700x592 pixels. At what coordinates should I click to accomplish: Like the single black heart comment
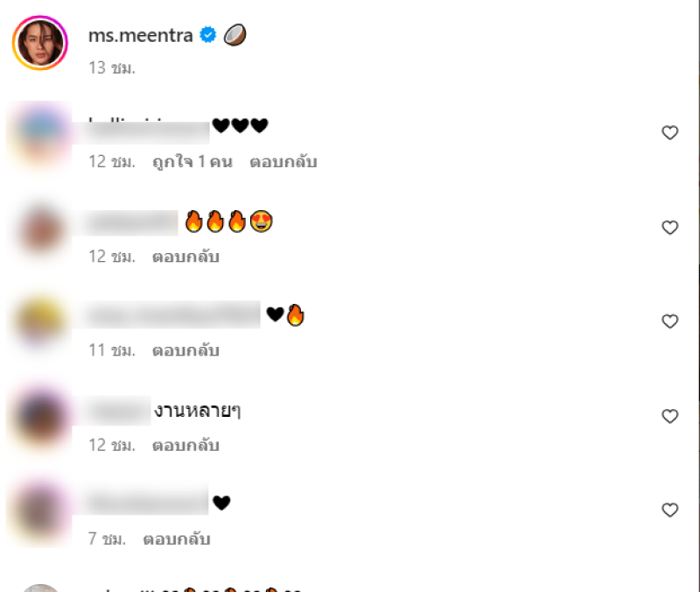pyautogui.click(x=669, y=510)
